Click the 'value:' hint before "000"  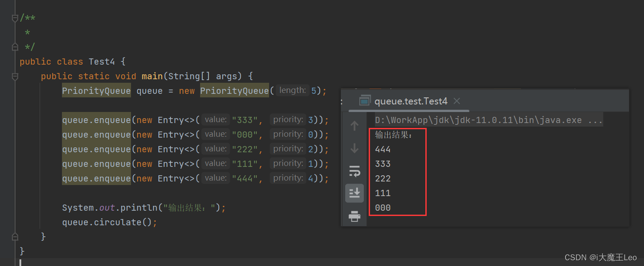click(216, 134)
